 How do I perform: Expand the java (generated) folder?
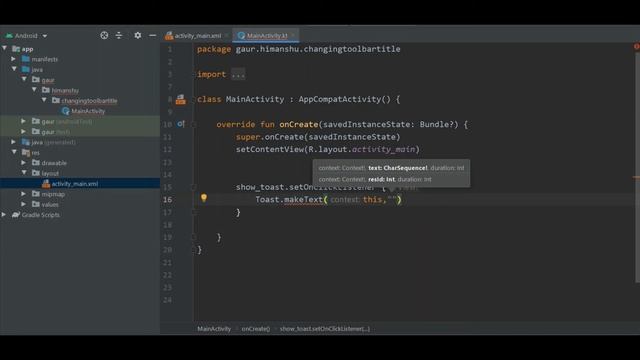click(x=14, y=142)
